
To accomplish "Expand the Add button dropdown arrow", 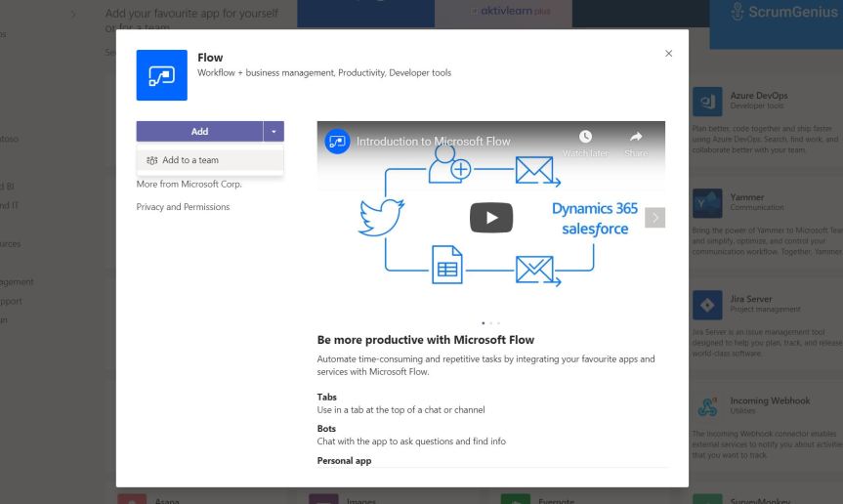I will click(274, 132).
